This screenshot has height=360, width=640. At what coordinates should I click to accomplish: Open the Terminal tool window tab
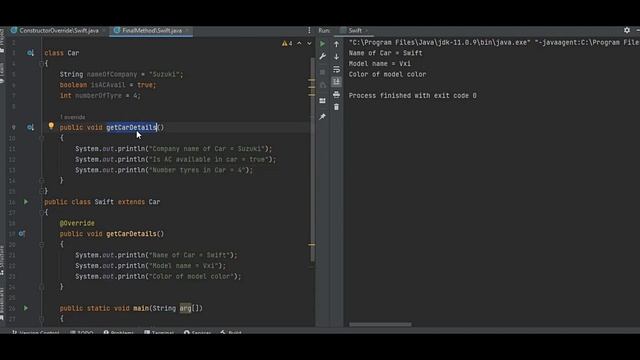(x=159, y=332)
